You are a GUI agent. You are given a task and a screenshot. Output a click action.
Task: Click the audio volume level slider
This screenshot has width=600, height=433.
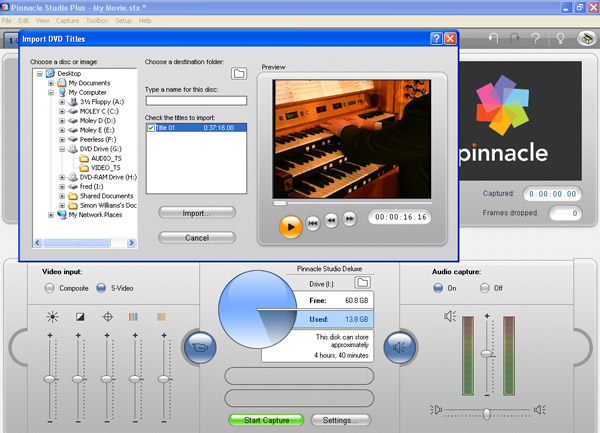pyautogui.click(x=487, y=355)
